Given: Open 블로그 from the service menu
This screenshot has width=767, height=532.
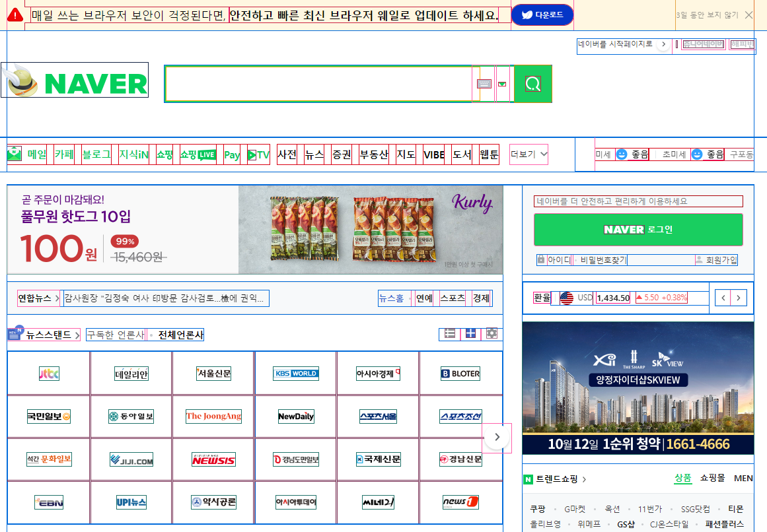Looking at the screenshot, I should [96, 154].
